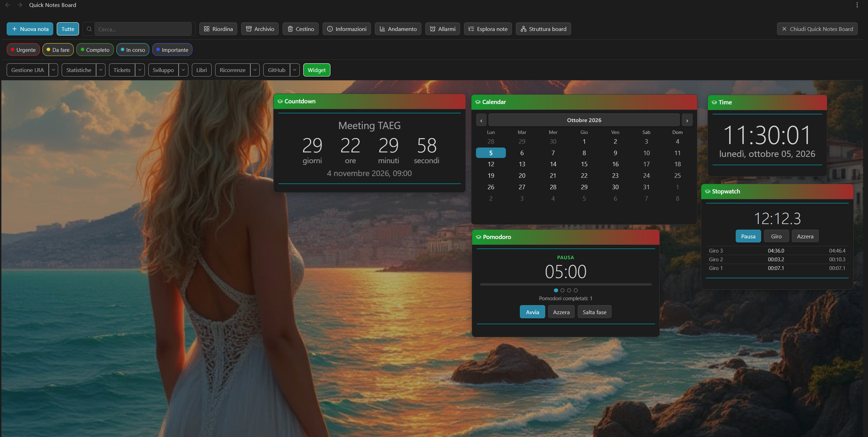Viewport: 868px width, 437px height.
Task: Click the back arrow in title bar
Action: click(x=8, y=5)
